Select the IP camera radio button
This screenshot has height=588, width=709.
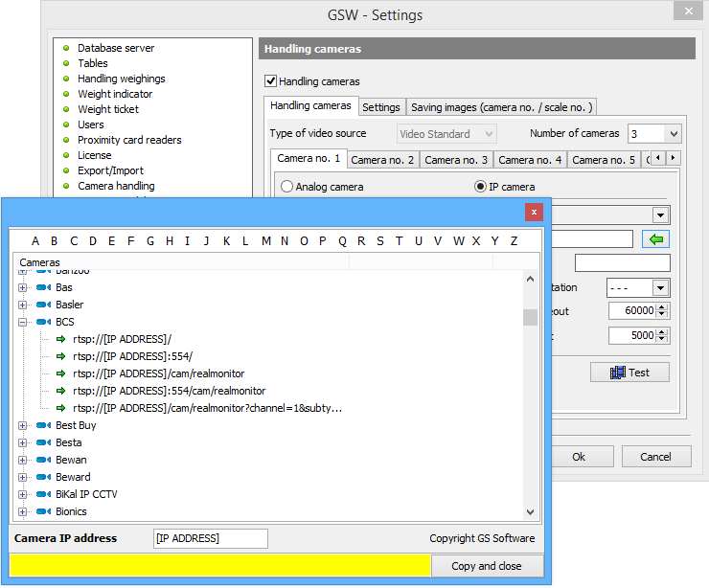(481, 187)
